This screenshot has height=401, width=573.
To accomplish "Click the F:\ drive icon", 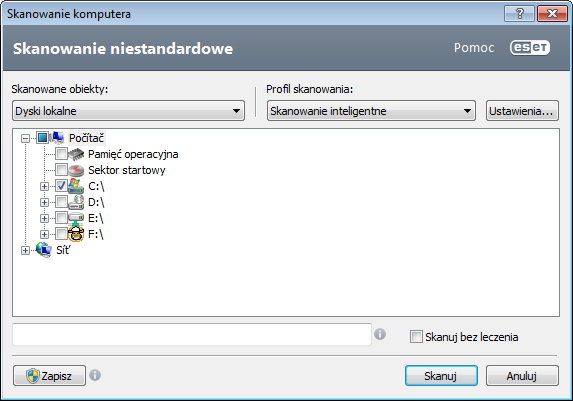I will click(x=76, y=234).
